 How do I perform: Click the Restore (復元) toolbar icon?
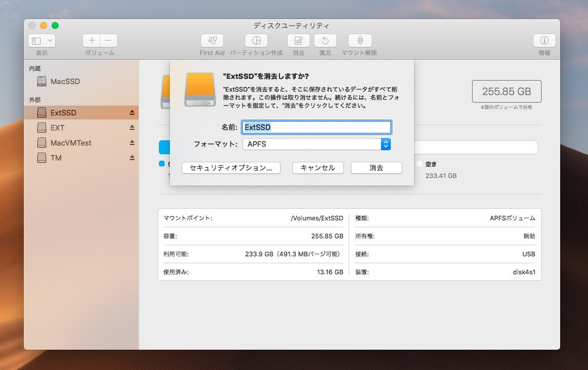pyautogui.click(x=325, y=41)
